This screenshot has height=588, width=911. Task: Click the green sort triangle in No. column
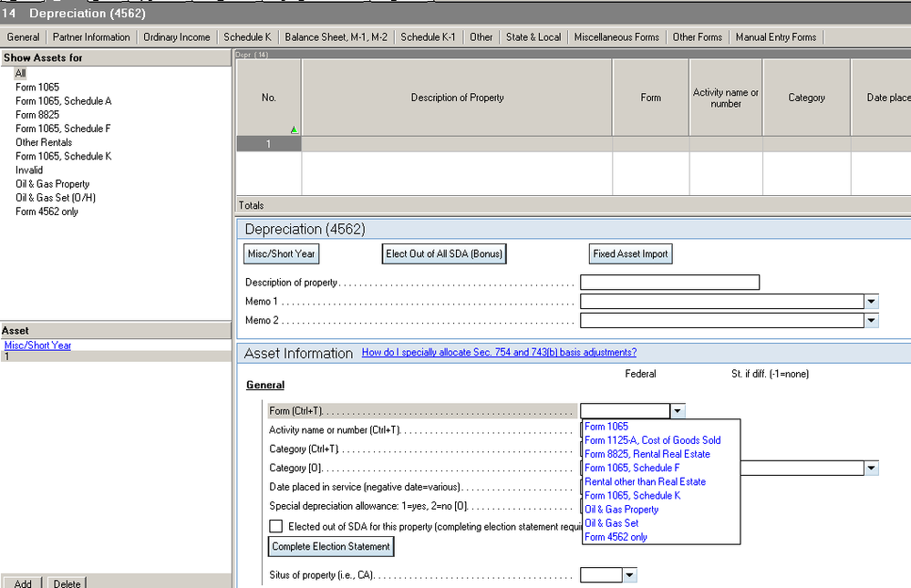pos(294,129)
